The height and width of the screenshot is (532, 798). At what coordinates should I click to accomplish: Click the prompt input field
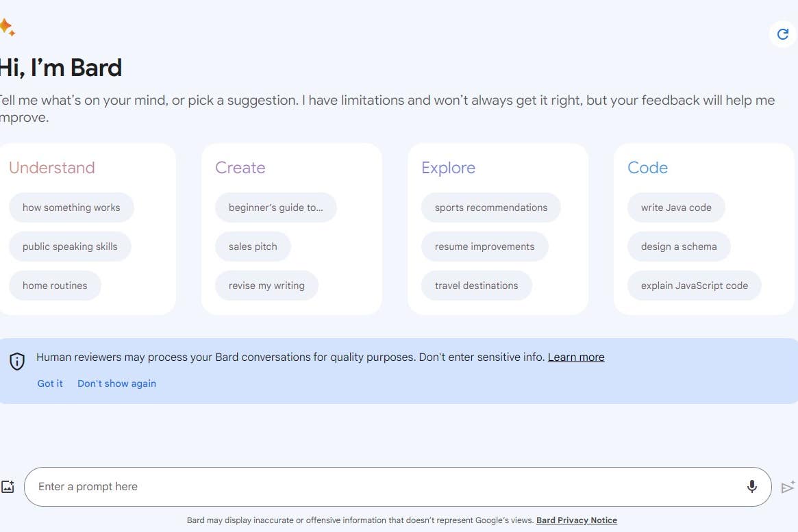coord(274,486)
